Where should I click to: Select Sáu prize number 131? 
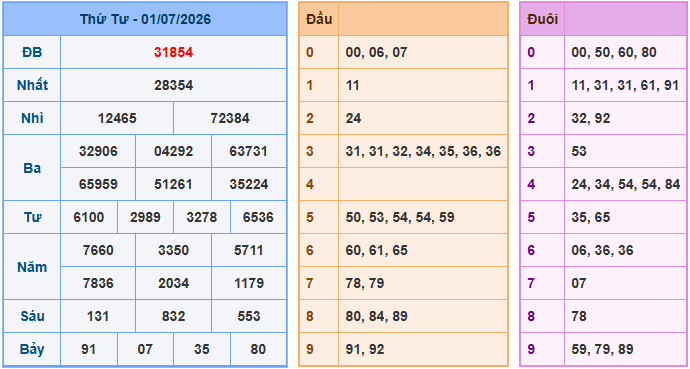(x=98, y=316)
